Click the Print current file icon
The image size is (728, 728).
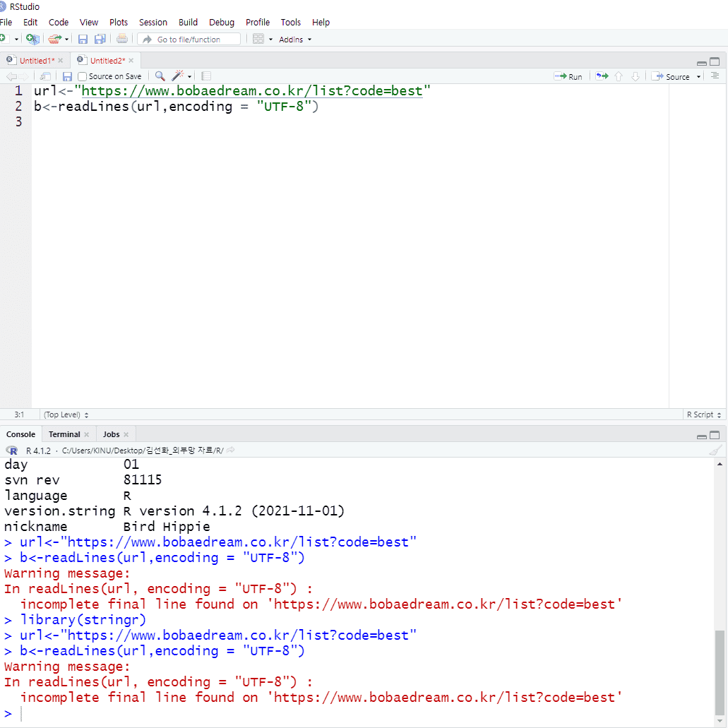[122, 39]
